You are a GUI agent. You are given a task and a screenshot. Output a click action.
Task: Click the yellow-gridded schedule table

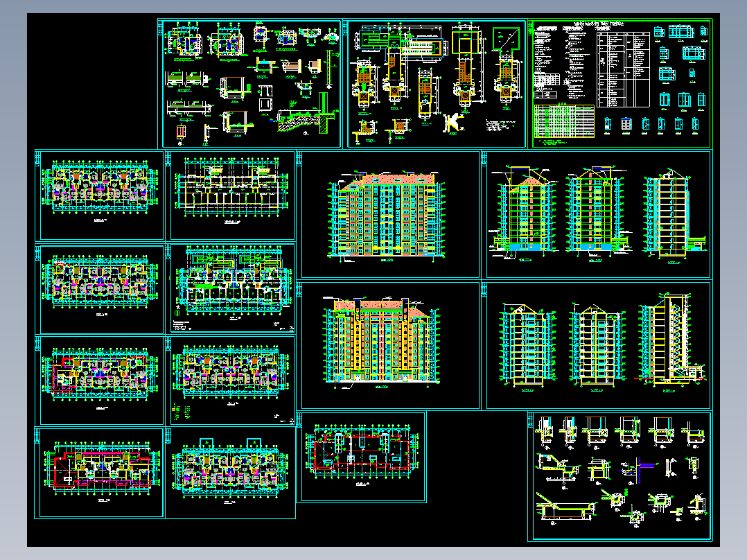click(563, 121)
